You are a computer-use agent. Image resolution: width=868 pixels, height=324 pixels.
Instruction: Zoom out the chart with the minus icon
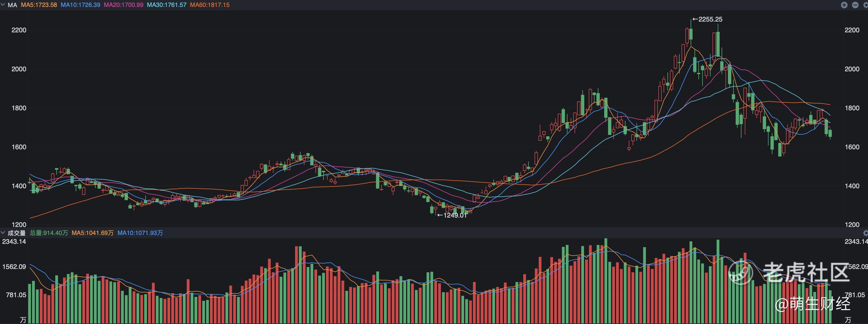click(855, 5)
